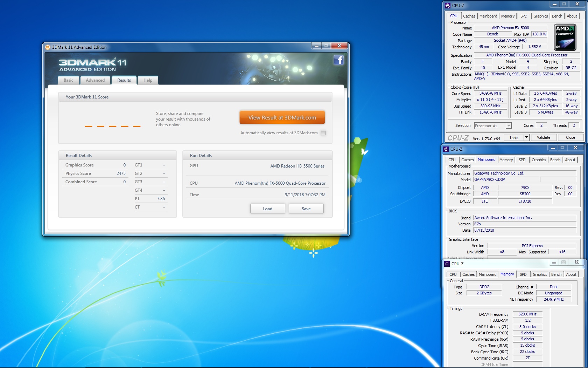Minimize the bottom CPU-Z Memory window
The width and height of the screenshot is (588, 368).
(x=554, y=262)
